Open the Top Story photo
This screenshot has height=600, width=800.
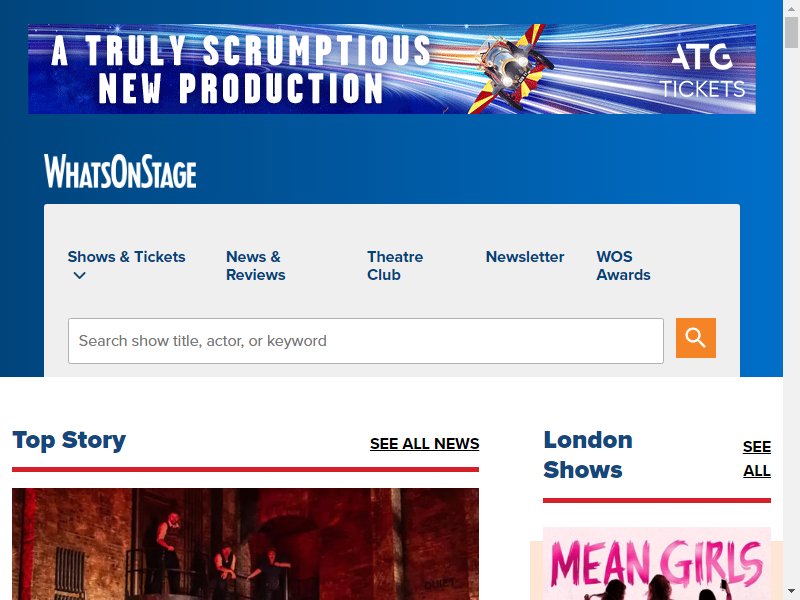point(245,544)
